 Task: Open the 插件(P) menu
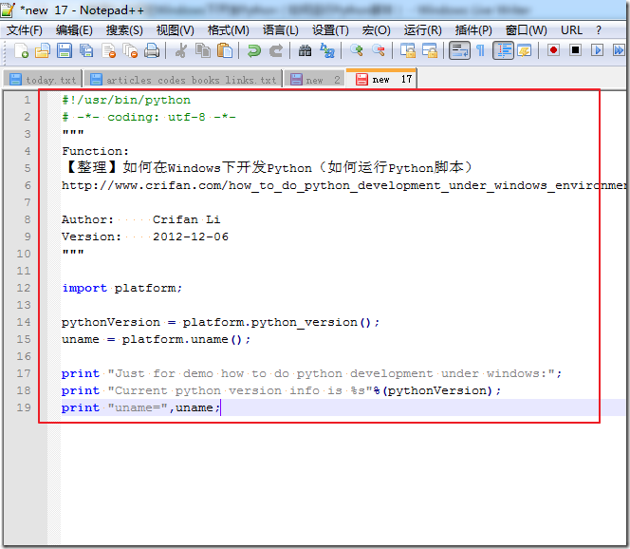coord(473,31)
